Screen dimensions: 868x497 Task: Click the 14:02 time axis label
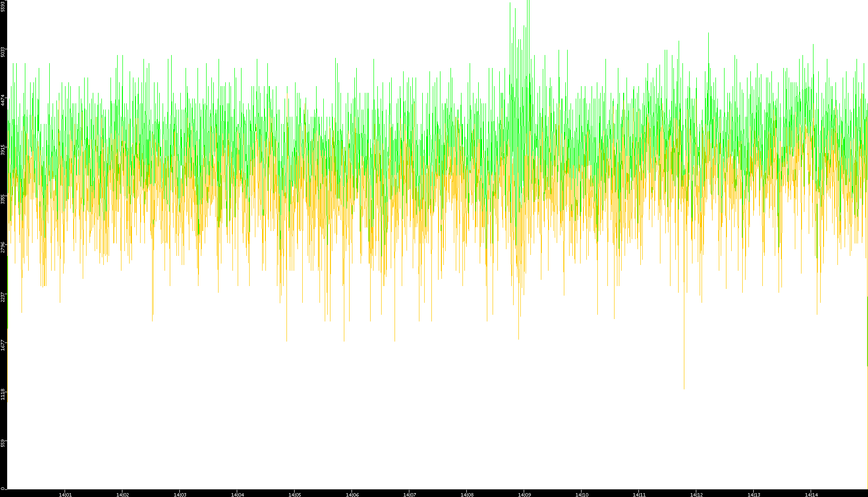[x=122, y=494]
